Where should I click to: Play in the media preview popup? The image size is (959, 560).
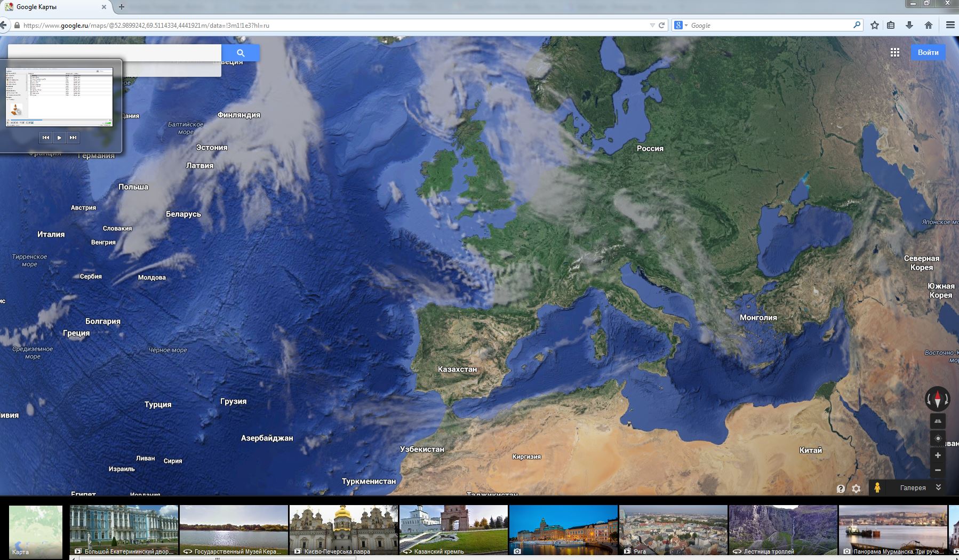(x=59, y=138)
